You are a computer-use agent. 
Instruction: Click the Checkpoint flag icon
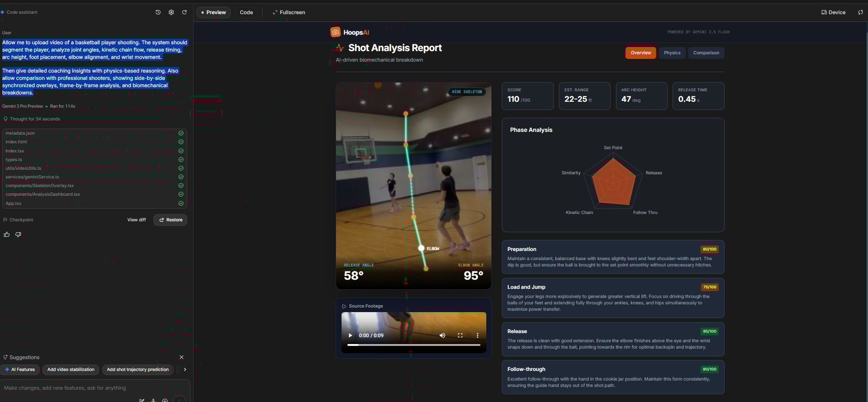(x=5, y=220)
